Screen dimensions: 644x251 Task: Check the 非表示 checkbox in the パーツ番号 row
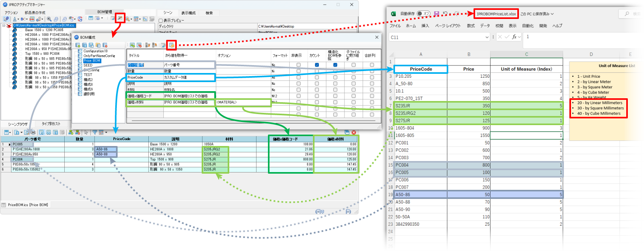(298, 65)
